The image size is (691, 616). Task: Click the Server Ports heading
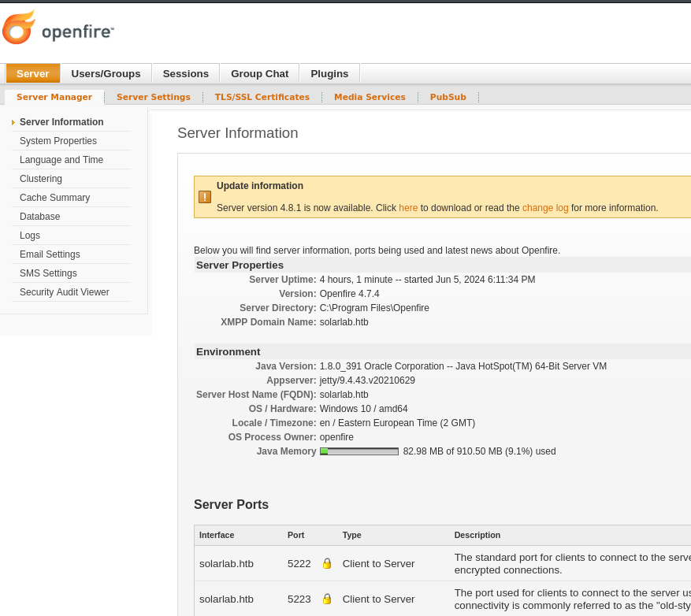pyautogui.click(x=231, y=504)
